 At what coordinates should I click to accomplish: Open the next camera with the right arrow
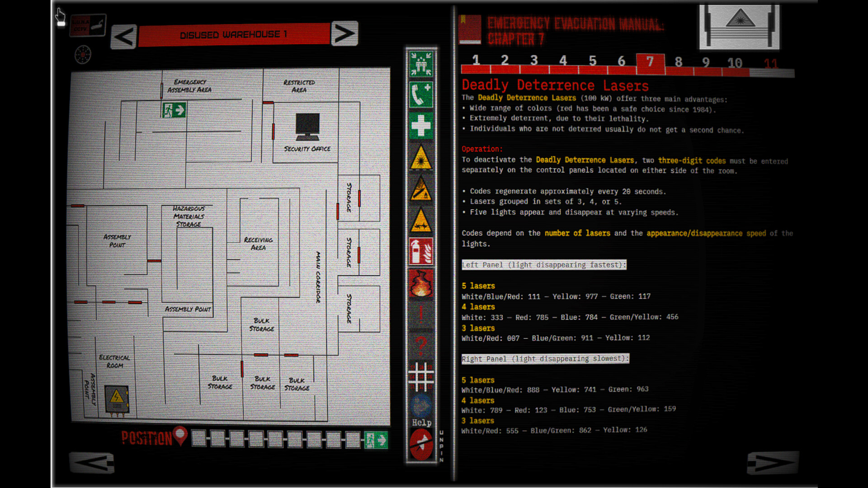(345, 33)
